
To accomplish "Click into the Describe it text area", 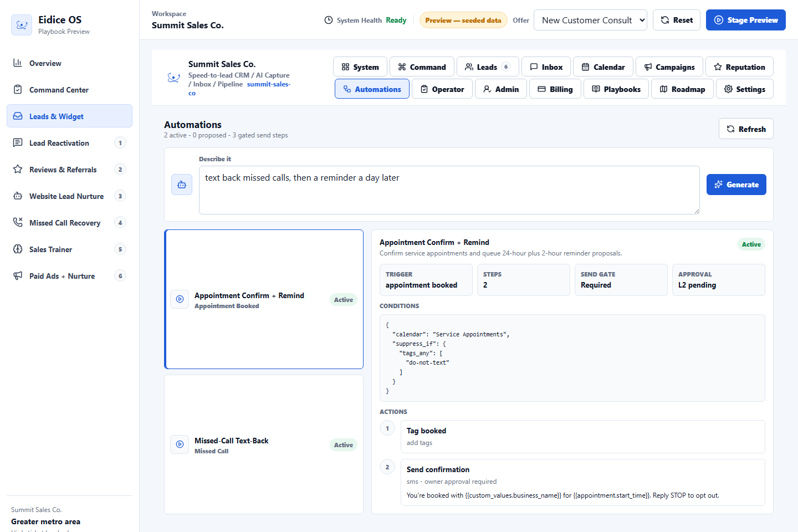I will pyautogui.click(x=449, y=190).
